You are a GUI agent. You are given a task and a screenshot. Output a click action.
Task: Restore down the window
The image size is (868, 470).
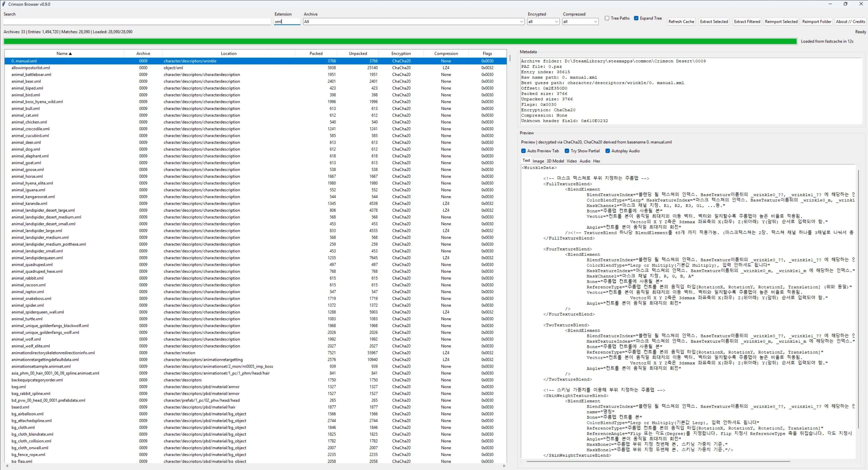click(x=845, y=4)
